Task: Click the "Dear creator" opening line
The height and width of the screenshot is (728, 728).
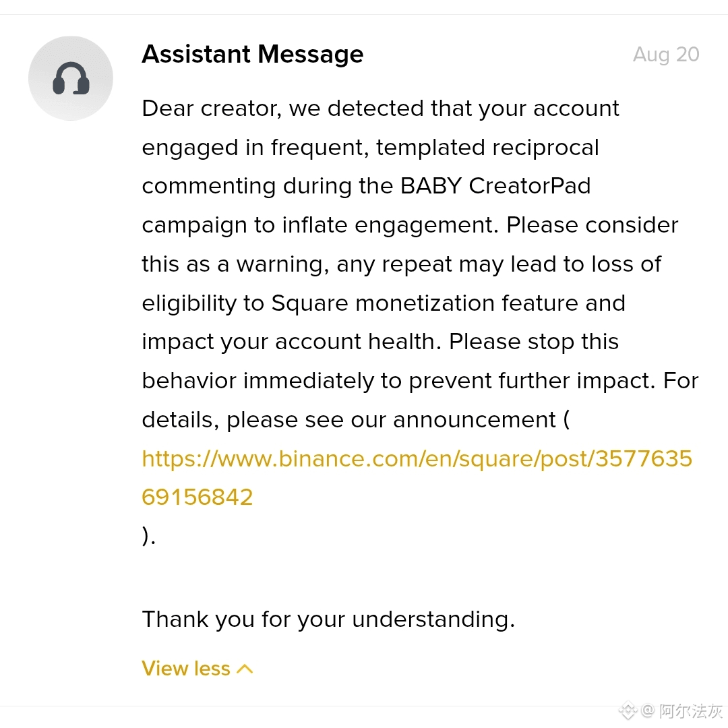Action: click(x=380, y=109)
